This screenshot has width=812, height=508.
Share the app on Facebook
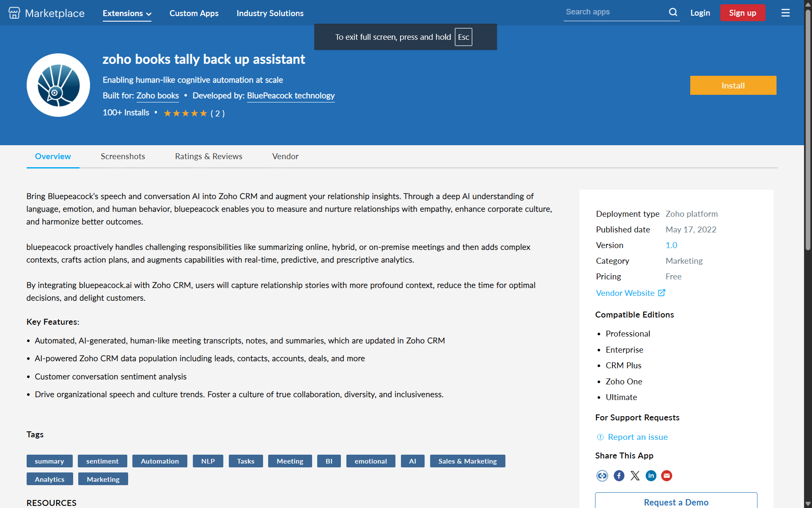[x=619, y=475]
